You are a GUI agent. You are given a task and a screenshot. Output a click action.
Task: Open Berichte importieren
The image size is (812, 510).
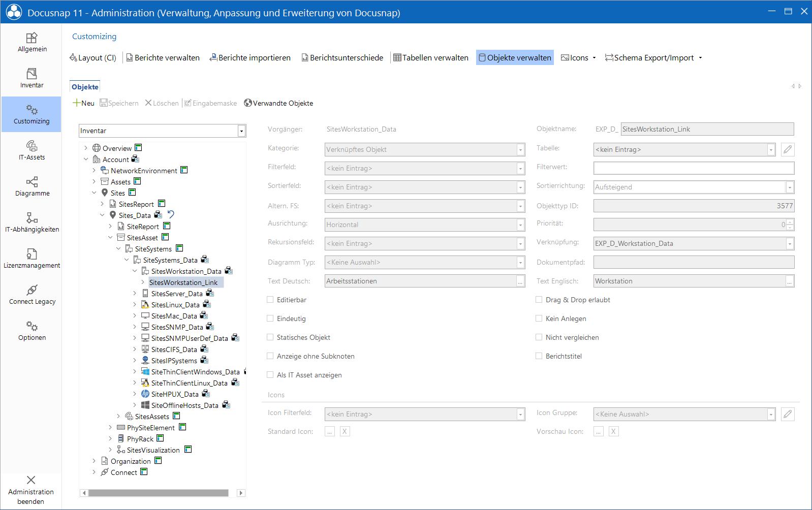click(x=250, y=58)
